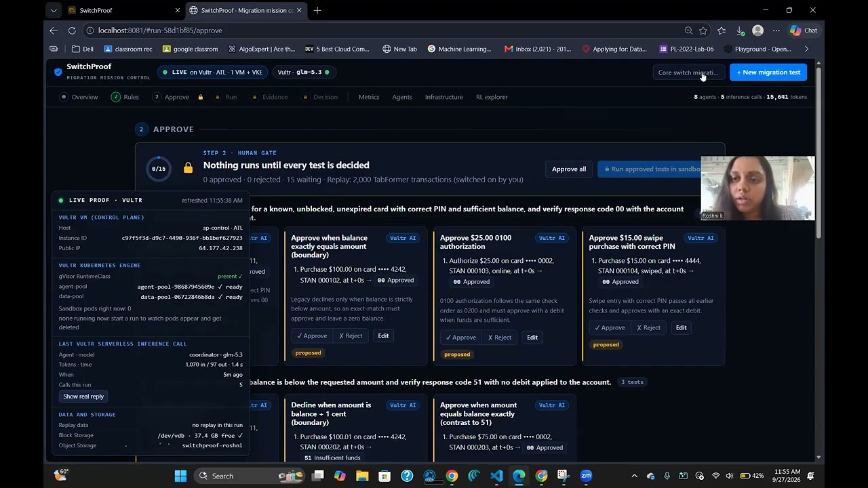Open the browser tab search dropdown arrow
The height and width of the screenshot is (488, 868).
54,10
